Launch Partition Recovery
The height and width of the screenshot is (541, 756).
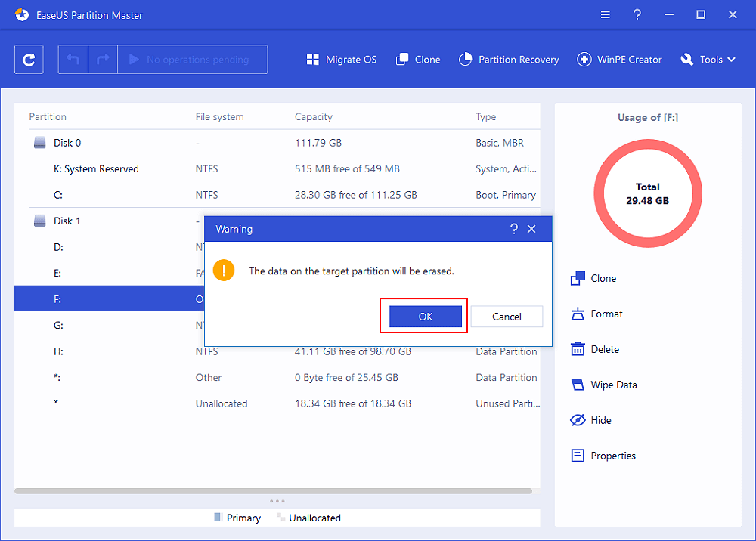[x=509, y=60]
